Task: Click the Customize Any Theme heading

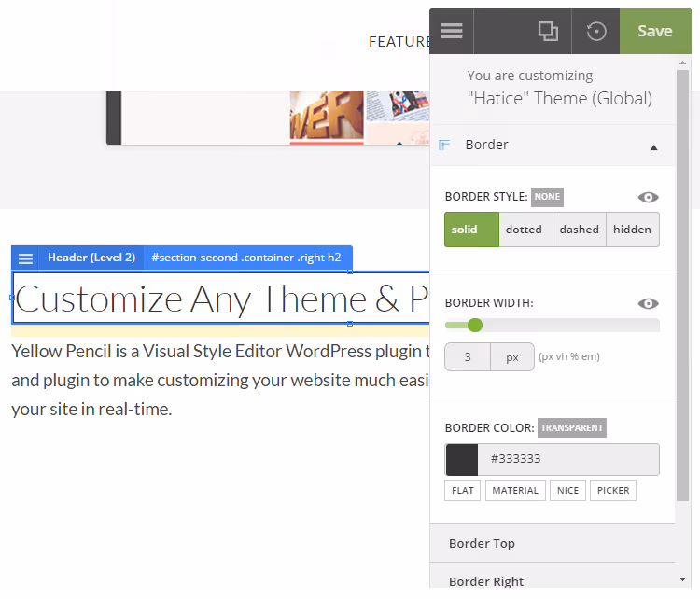Action: 222,299
